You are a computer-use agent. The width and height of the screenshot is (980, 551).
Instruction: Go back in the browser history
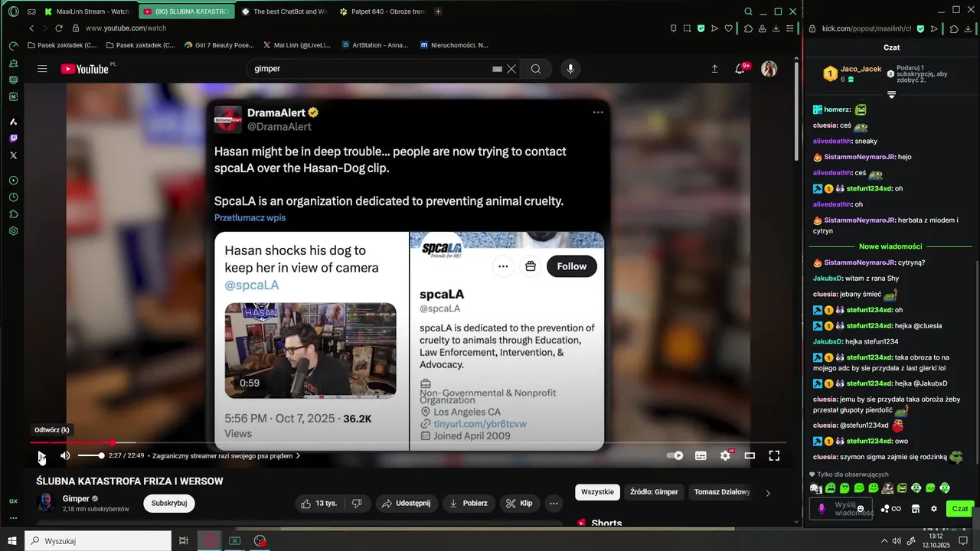31,28
